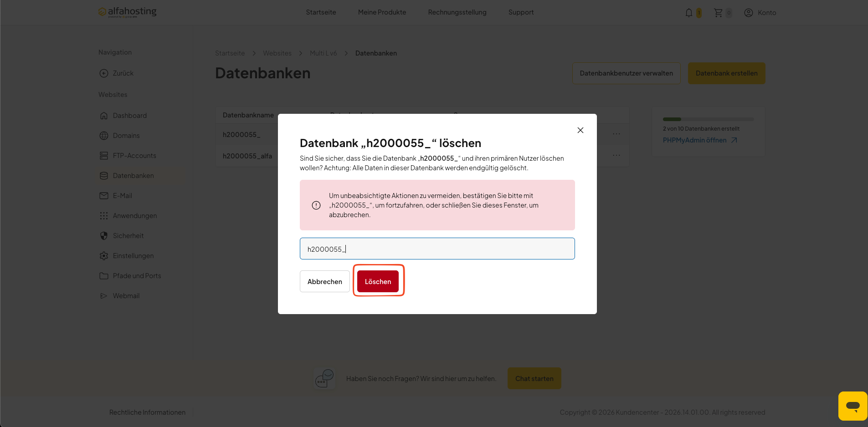868x427 pixels.
Task: Click the Datenbankname column header
Action: (248, 115)
